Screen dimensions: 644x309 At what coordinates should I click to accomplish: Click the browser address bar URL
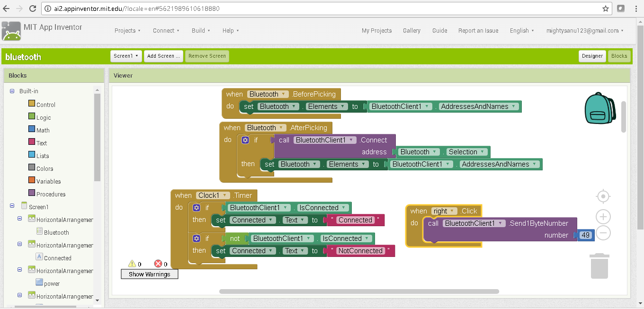[137, 9]
